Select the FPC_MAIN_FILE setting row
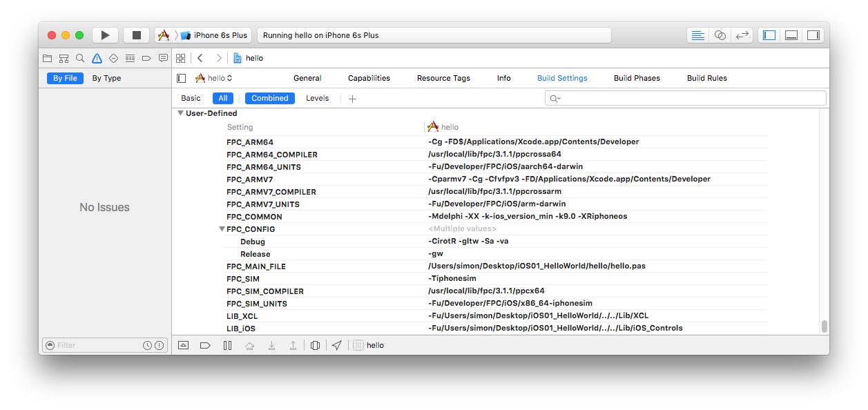868x410 pixels. tap(496, 266)
